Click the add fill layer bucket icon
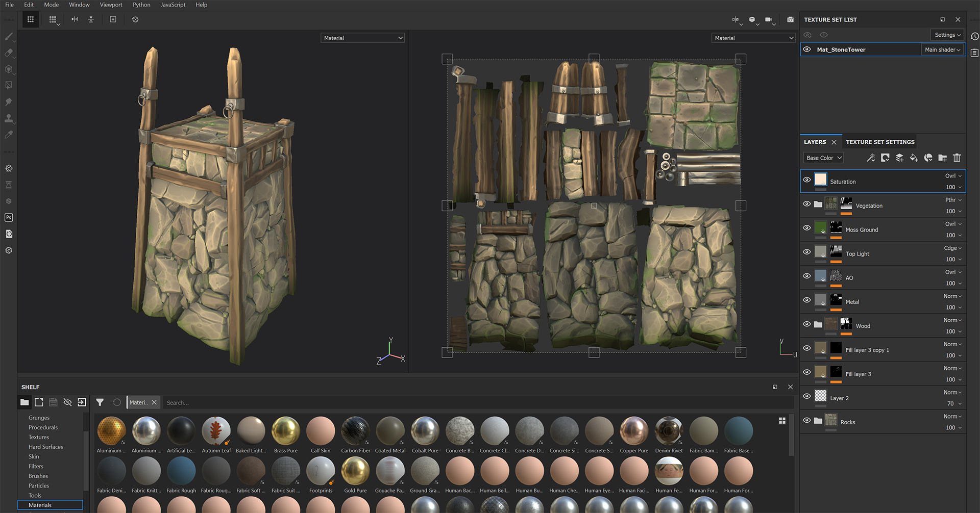Screen dimensions: 980x513 coord(914,158)
